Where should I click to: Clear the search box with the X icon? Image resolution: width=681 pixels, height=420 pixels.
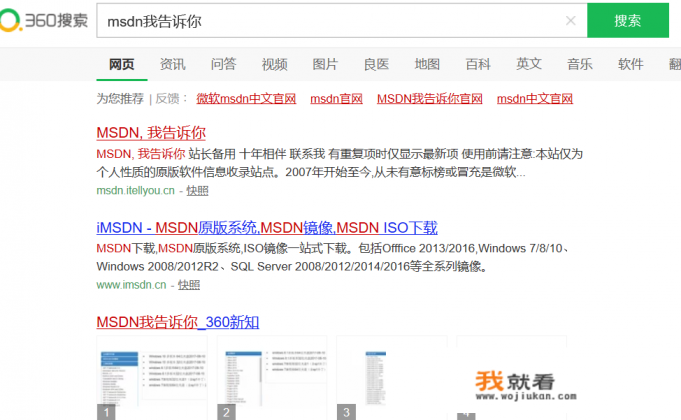pyautogui.click(x=571, y=20)
